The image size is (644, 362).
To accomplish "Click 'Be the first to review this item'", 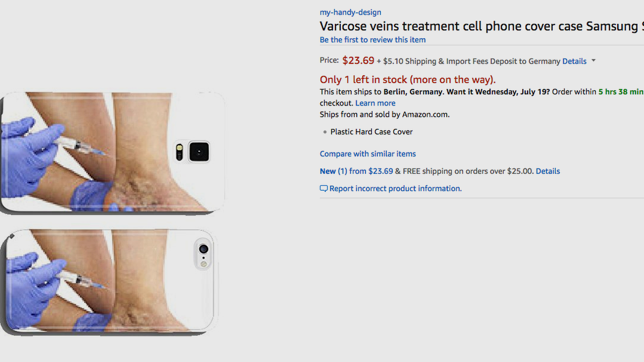I will click(x=373, y=40).
